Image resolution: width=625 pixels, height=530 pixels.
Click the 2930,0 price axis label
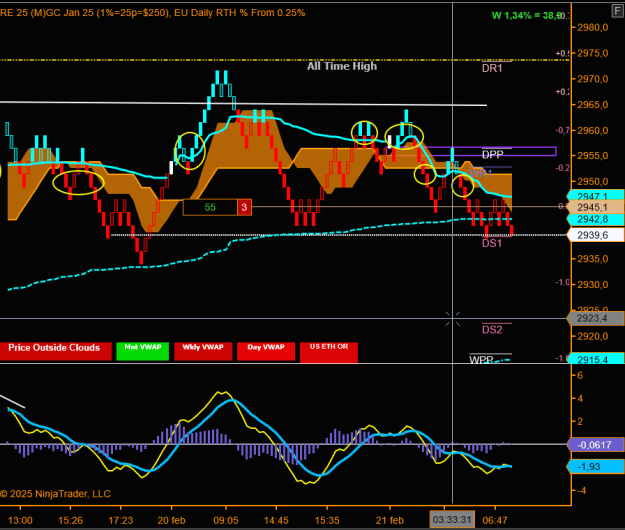click(593, 285)
